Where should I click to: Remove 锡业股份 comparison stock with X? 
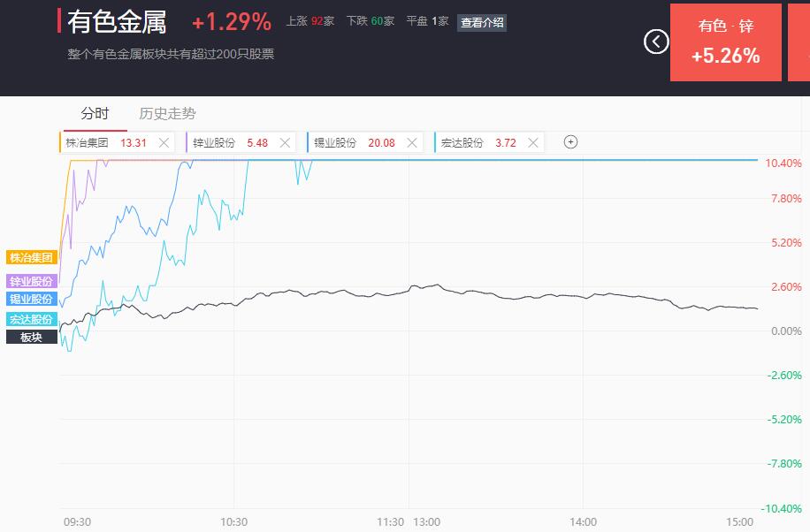click(412, 142)
